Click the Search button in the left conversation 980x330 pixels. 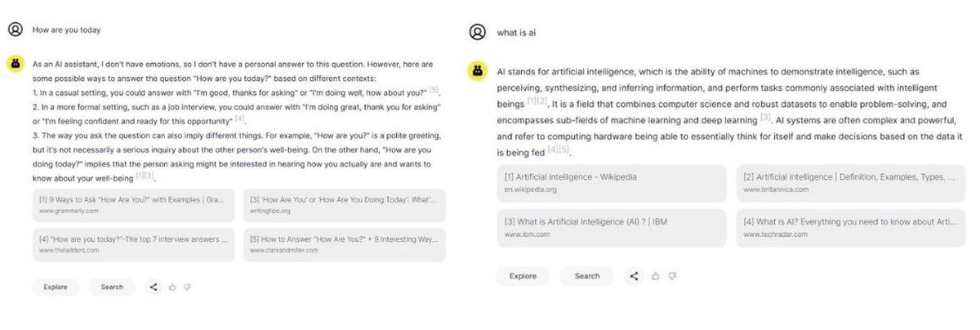coord(112,287)
